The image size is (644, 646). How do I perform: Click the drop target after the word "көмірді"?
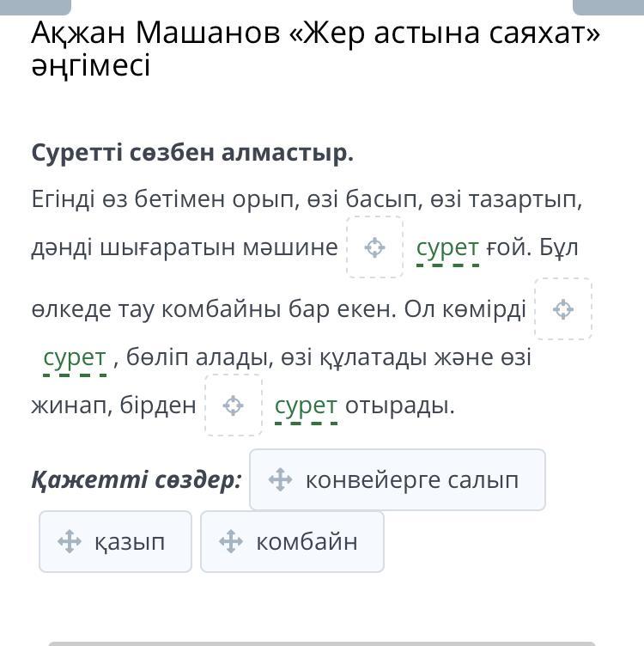563,309
